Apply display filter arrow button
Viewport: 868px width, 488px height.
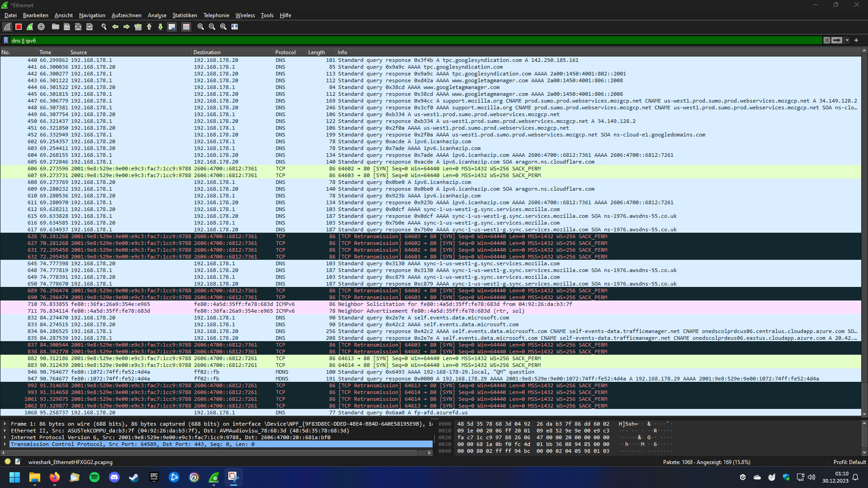[x=837, y=40]
